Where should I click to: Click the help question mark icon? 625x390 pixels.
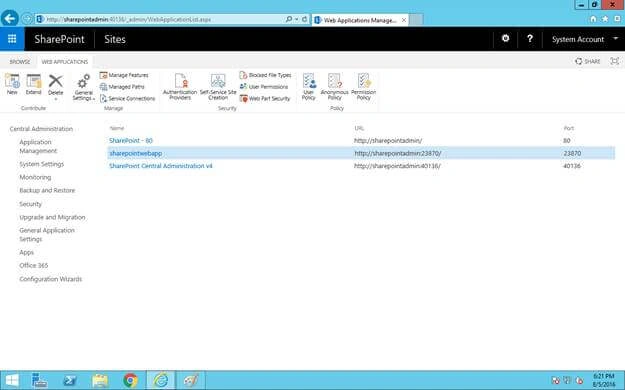530,39
